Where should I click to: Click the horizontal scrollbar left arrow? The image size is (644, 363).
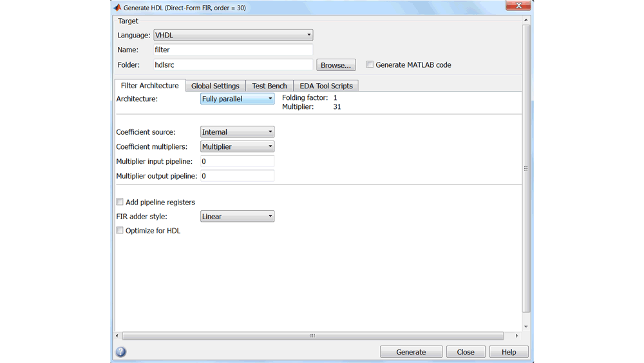tap(117, 336)
